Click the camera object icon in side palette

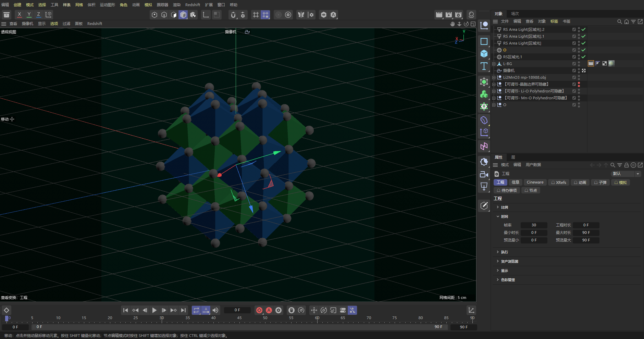point(484,174)
